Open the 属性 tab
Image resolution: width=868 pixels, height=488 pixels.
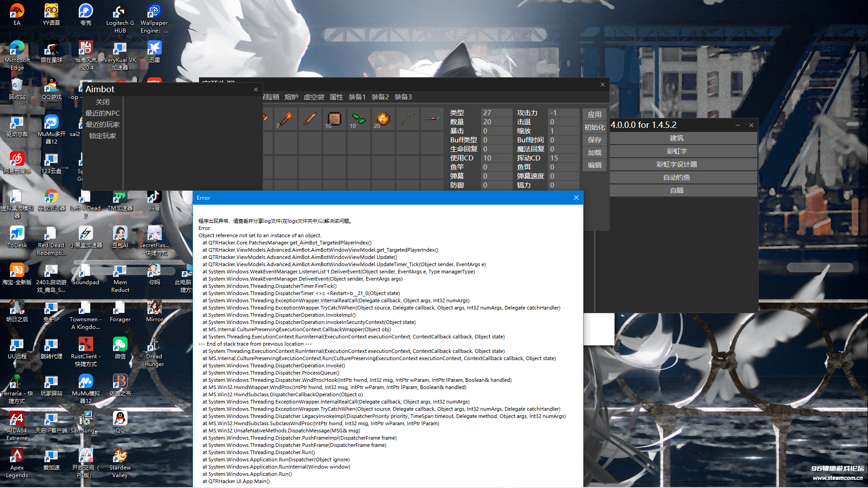click(x=336, y=97)
